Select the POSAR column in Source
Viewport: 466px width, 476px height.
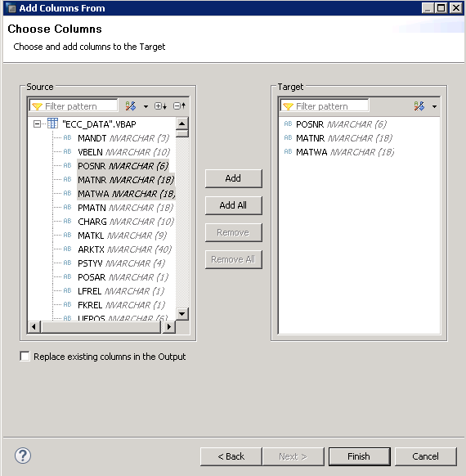pos(123,277)
